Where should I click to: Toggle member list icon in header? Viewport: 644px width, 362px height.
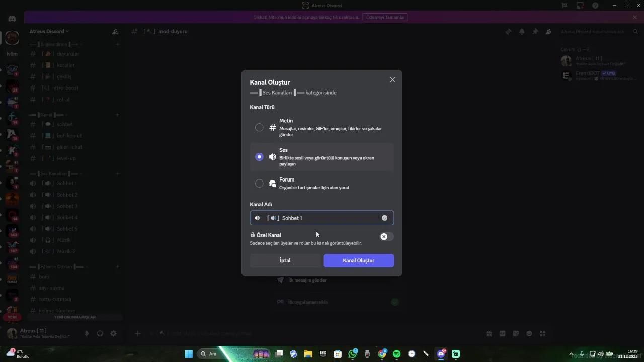point(549,31)
